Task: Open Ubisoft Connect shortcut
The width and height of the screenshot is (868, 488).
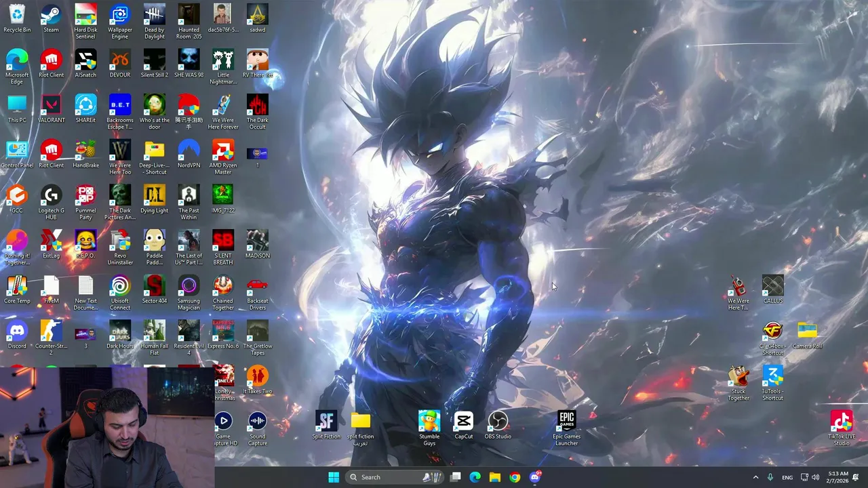Action: pyautogui.click(x=120, y=292)
